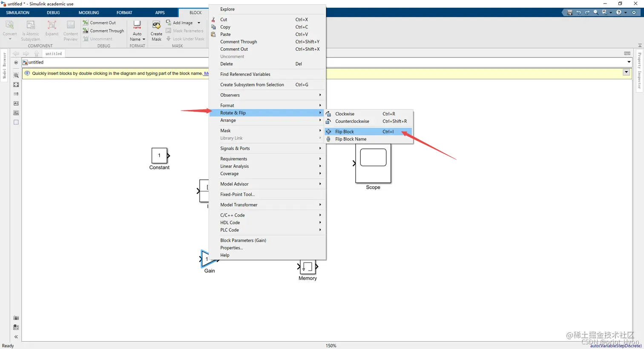The image size is (644, 349).
Task: Click the Comment Out ribbon button
Action: coord(99,23)
